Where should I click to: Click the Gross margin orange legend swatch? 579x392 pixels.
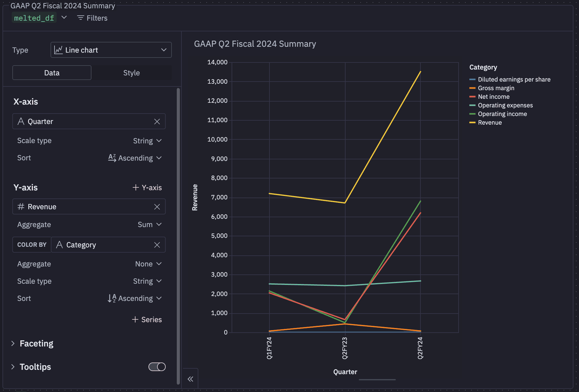click(472, 88)
